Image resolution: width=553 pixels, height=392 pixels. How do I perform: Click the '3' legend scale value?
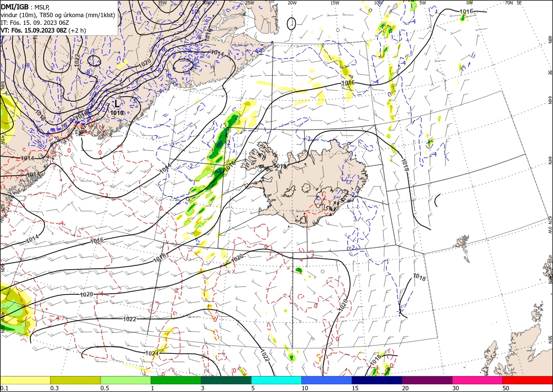pos(203,388)
